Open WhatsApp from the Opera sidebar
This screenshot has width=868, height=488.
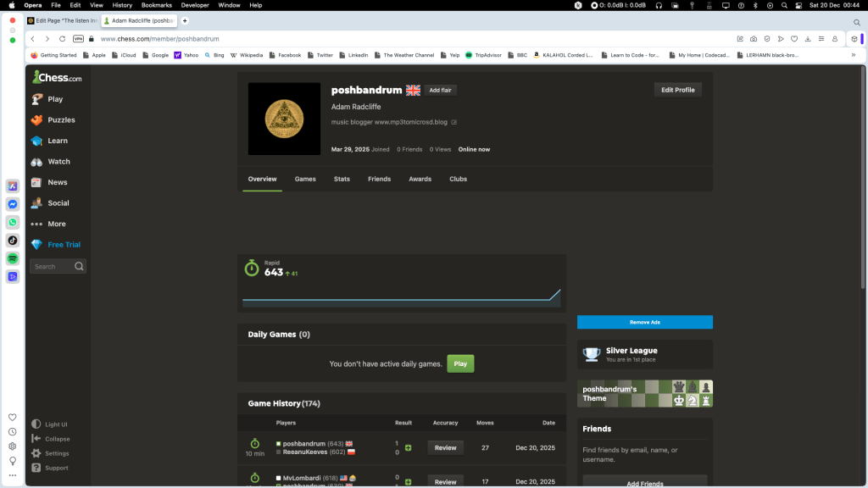(13, 222)
